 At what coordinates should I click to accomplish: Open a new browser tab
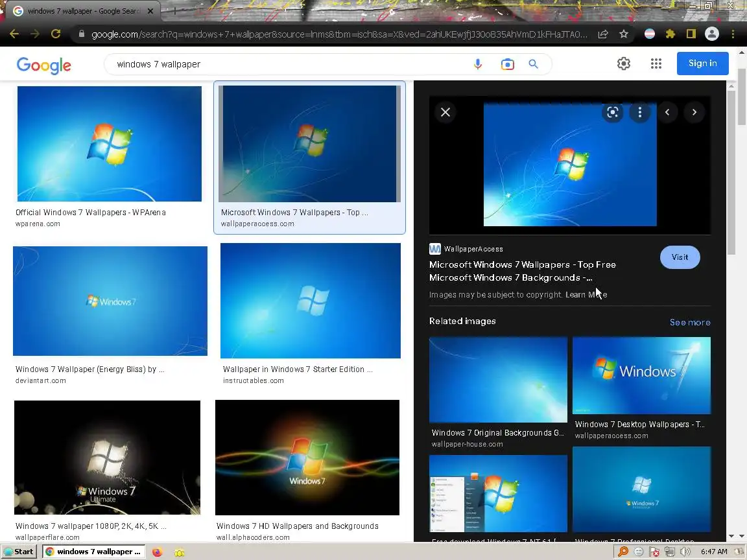click(174, 10)
